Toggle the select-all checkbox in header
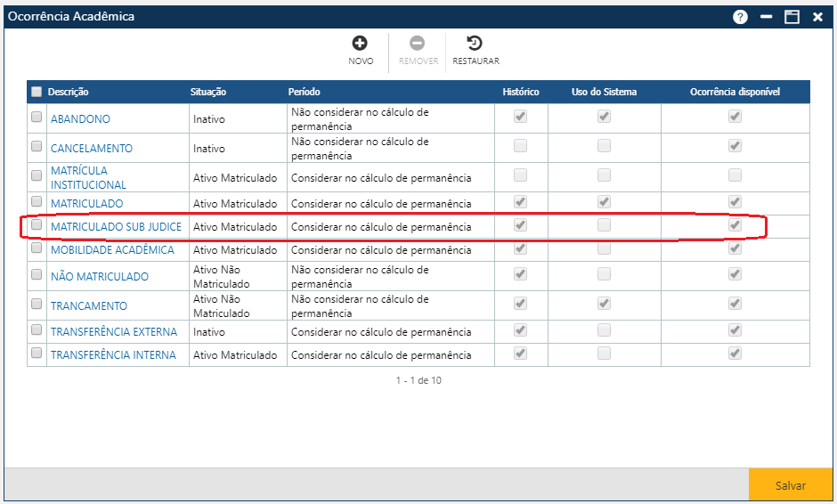 coord(37,92)
